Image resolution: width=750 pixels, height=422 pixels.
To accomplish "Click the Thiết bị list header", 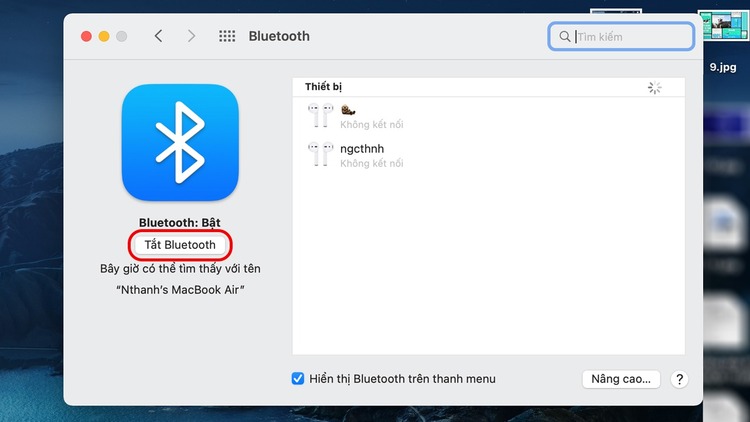I will click(x=488, y=87).
